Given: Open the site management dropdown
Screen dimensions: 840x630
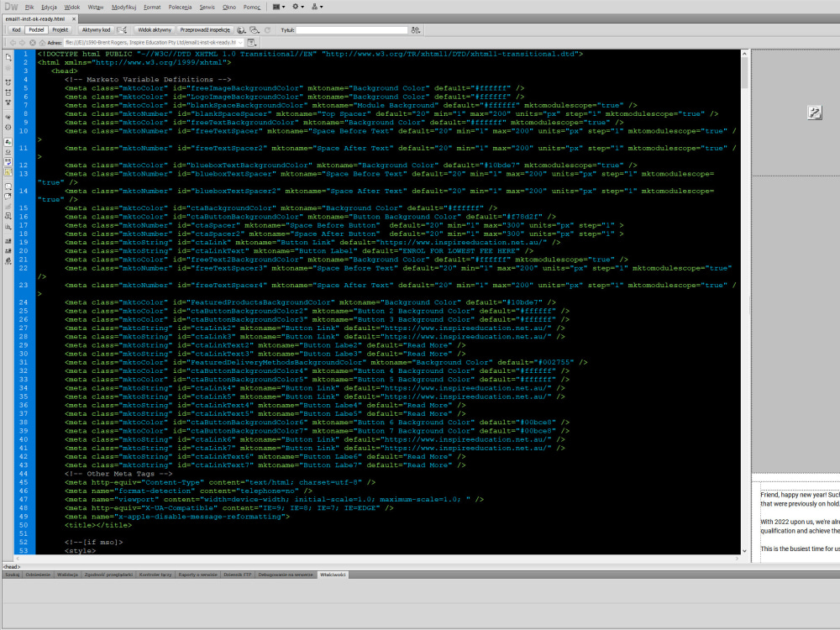Looking at the screenshot, I should (318, 7).
